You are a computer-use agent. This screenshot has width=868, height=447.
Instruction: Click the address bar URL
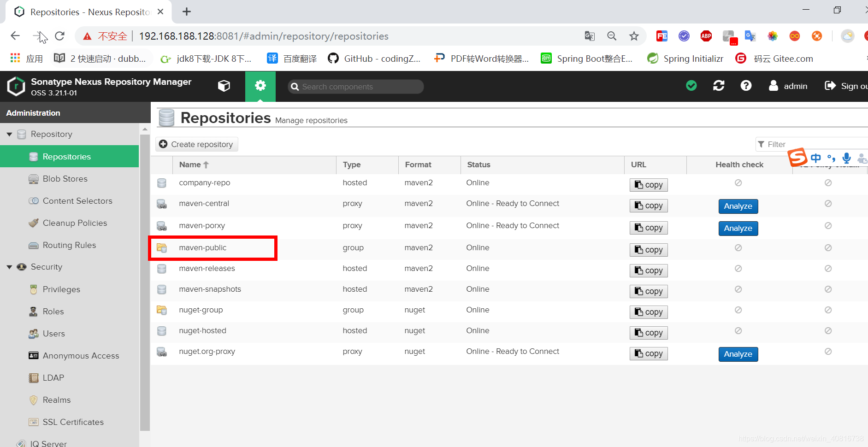tap(264, 36)
